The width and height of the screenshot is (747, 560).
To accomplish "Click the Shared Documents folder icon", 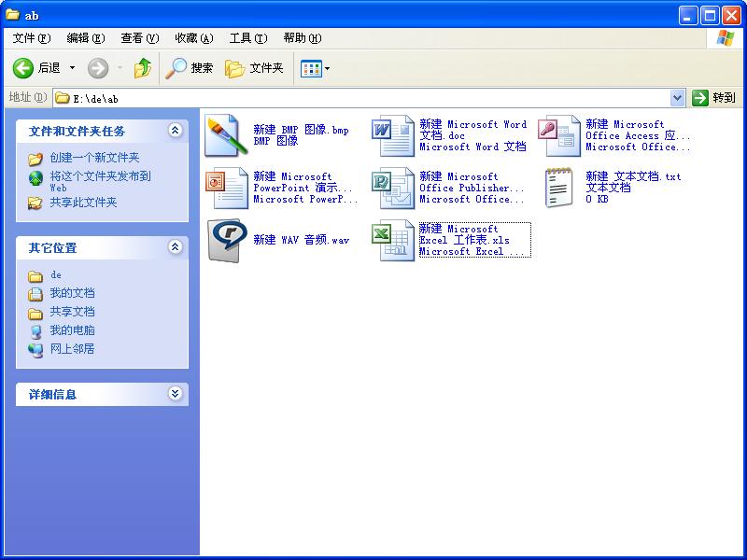I will 35,313.
